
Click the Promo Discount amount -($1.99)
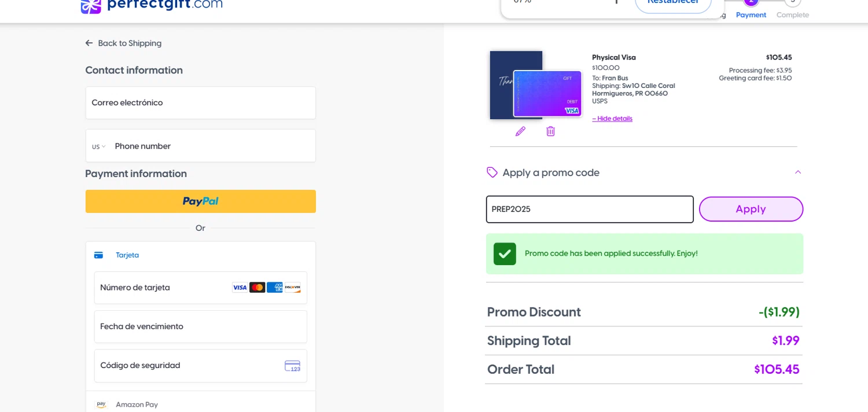[779, 312]
